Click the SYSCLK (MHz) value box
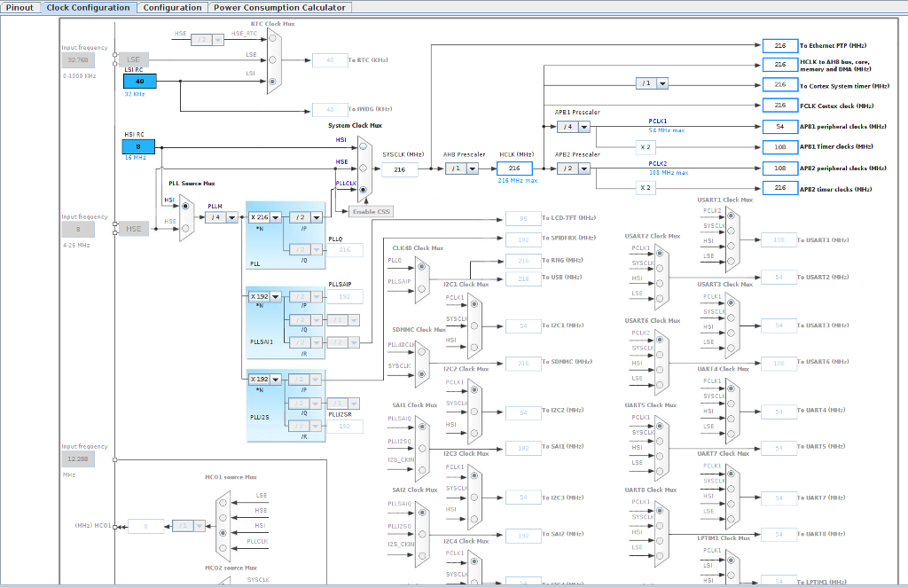Screen dimensions: 908x588 [399, 169]
